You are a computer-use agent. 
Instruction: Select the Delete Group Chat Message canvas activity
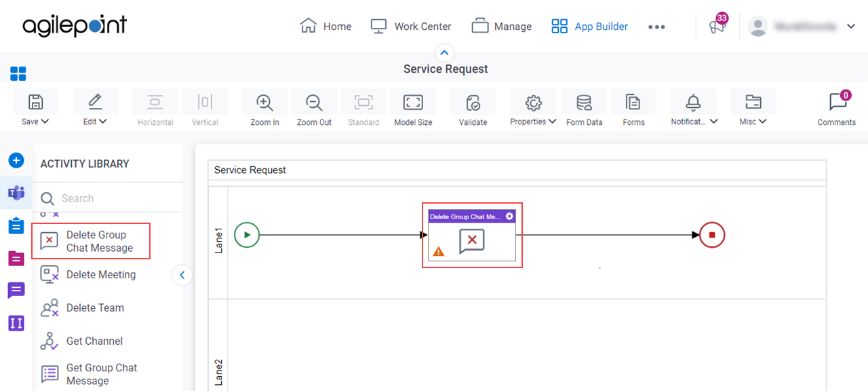(472, 235)
